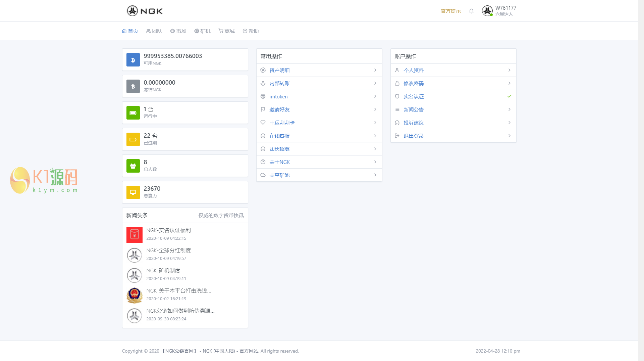This screenshot has height=361, width=644.
Task: Open the W761177 user avatar
Action: coord(487,11)
